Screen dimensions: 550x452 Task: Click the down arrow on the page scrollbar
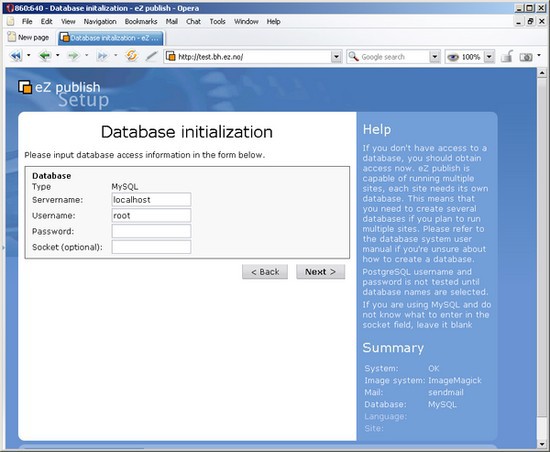(x=542, y=444)
